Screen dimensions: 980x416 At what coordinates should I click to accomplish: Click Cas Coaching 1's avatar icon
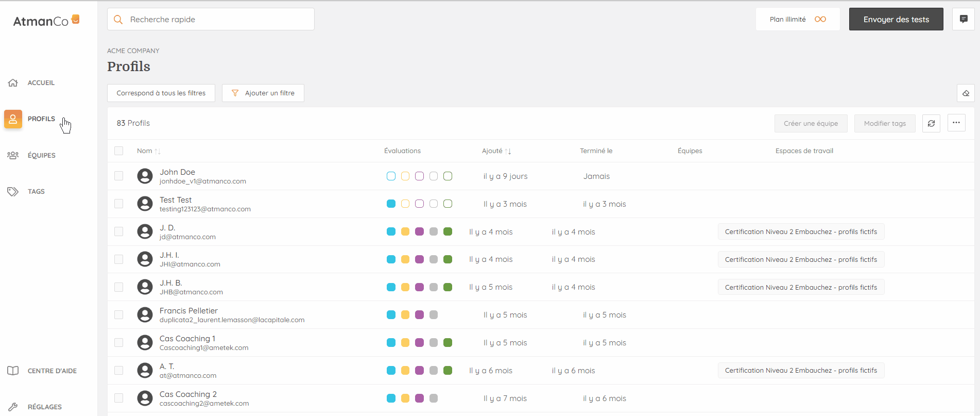pos(145,342)
